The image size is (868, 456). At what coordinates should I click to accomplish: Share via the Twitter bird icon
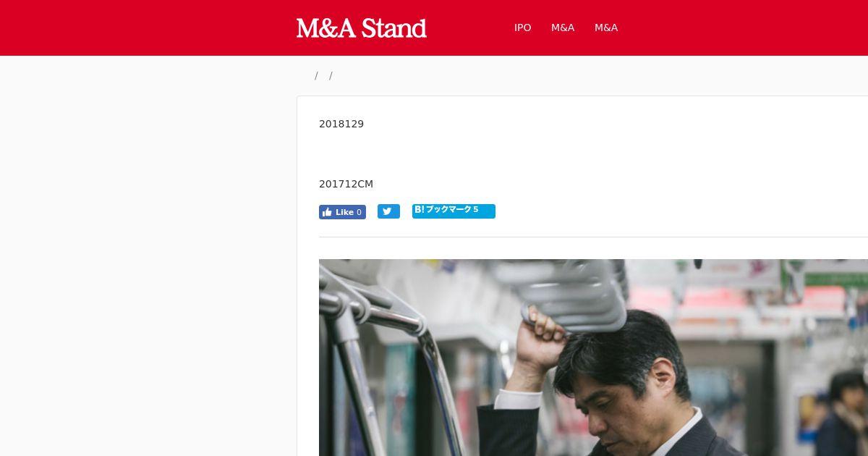pos(388,211)
